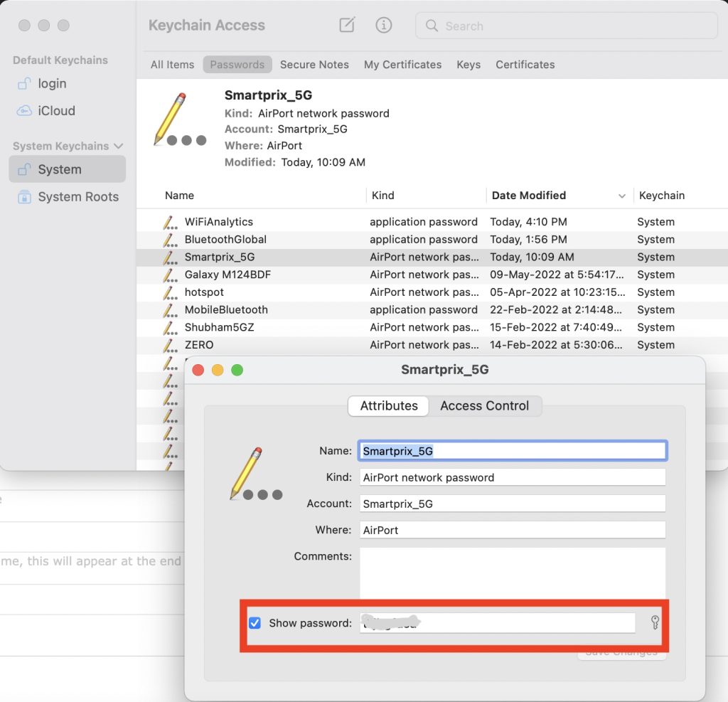Screen dimensions: 728x702
Task: Click the login keychain lock icon
Action: (x=24, y=84)
